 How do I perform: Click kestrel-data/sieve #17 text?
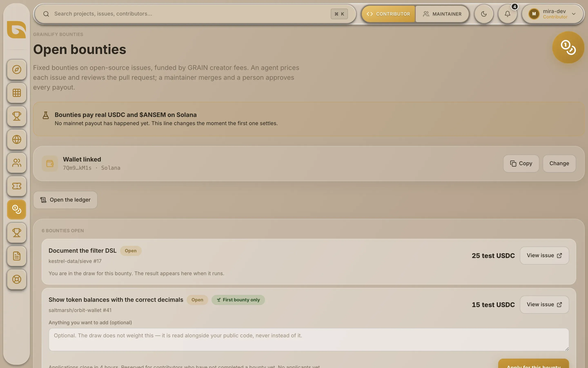(x=75, y=261)
